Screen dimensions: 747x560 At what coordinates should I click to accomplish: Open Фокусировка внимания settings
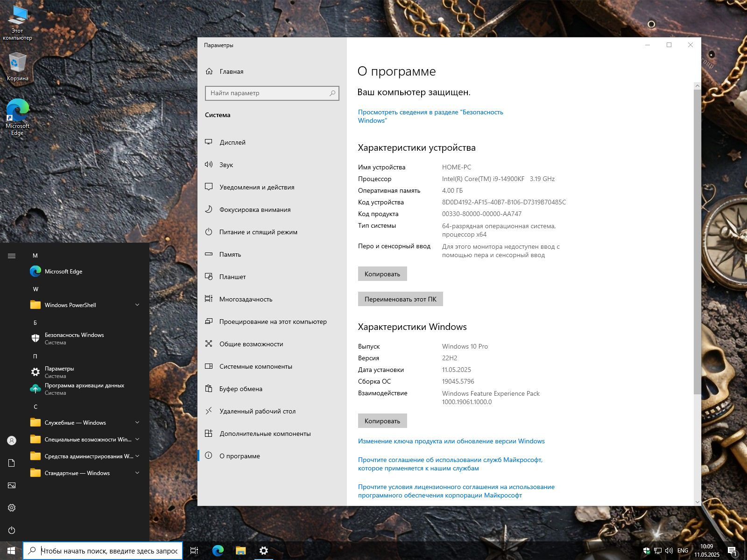coord(272,210)
